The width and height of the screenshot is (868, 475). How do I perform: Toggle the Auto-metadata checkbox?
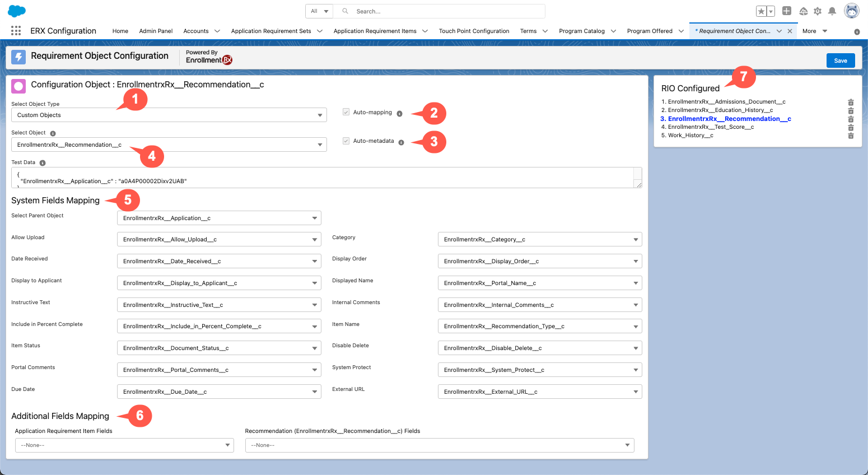point(346,141)
